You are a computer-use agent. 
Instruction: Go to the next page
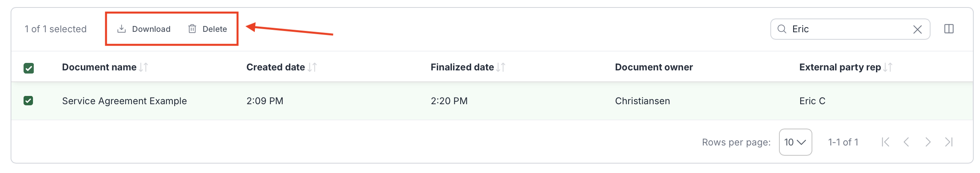(928, 142)
